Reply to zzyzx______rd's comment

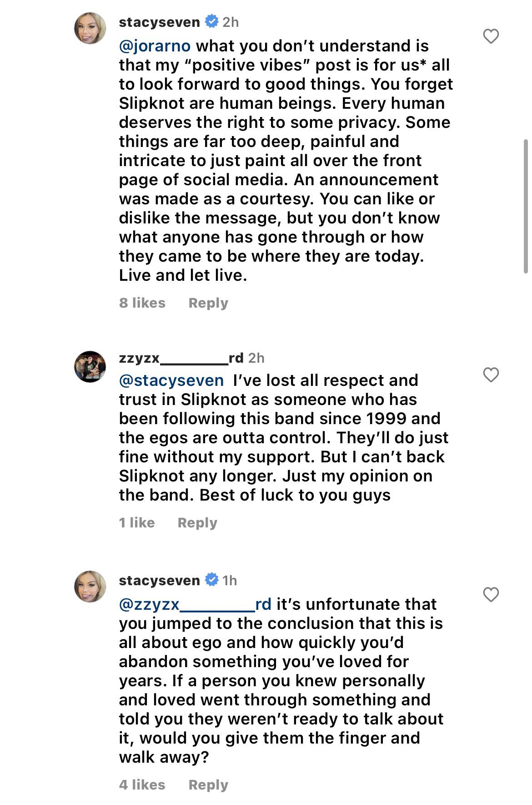[x=197, y=522]
